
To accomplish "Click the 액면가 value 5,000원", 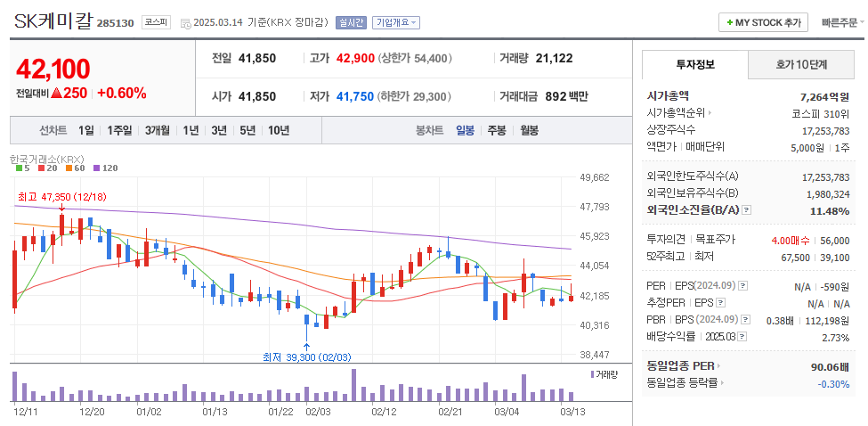I will click(x=809, y=148).
